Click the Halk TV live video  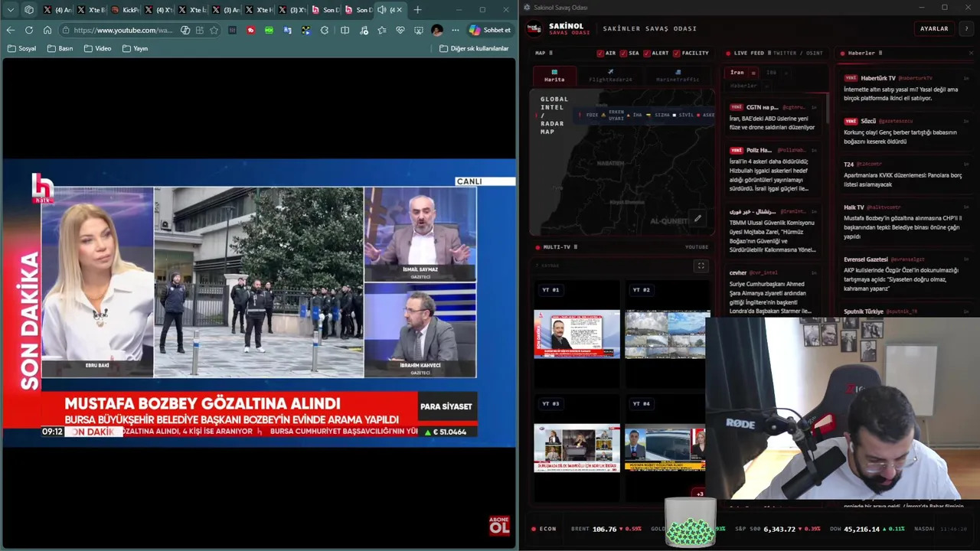click(x=259, y=302)
